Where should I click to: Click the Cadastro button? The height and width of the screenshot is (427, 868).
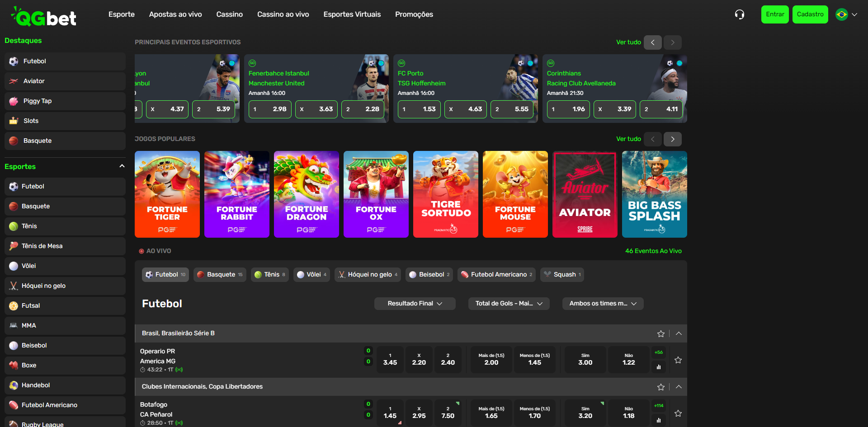pos(810,14)
